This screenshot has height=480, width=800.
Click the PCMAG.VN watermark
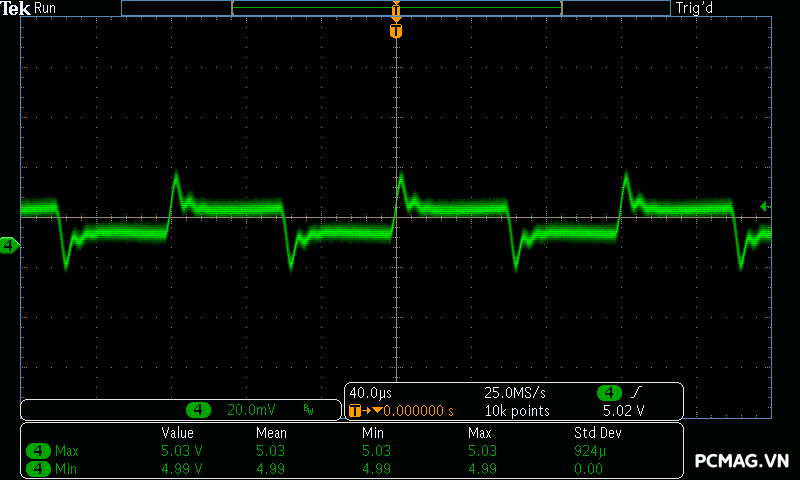pyautogui.click(x=742, y=461)
